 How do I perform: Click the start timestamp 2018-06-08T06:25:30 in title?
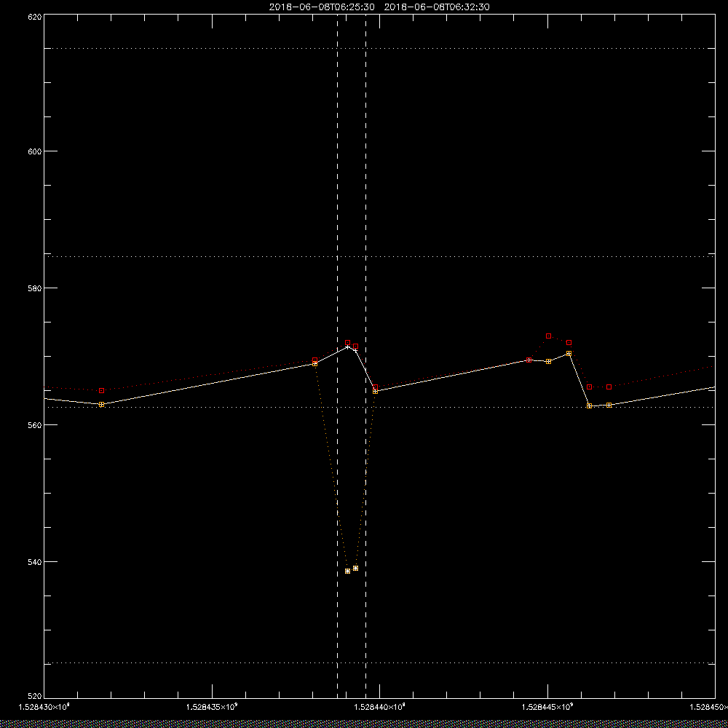pos(322,7)
